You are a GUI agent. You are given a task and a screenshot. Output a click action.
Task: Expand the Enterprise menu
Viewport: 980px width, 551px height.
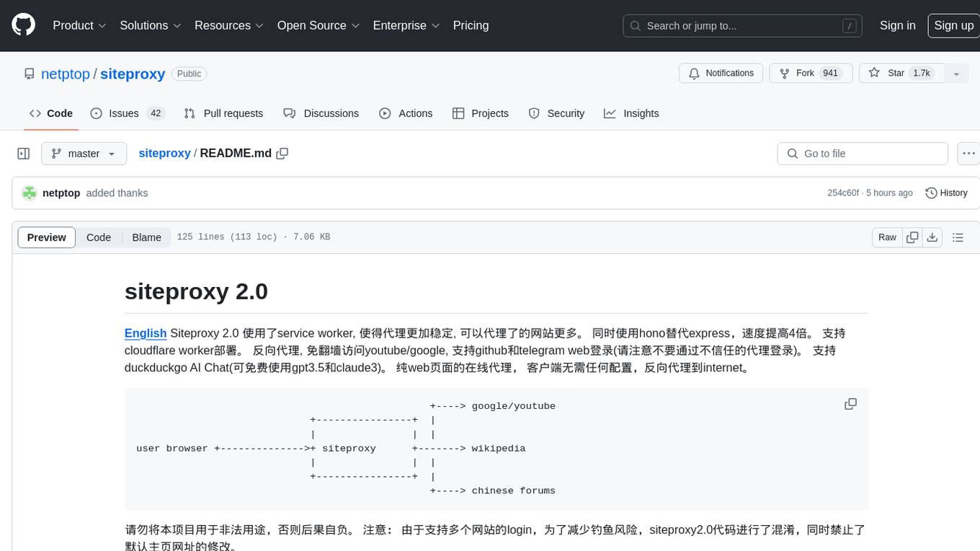click(406, 25)
